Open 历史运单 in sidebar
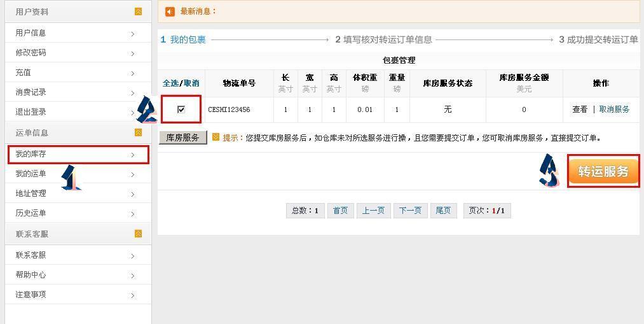 tap(78, 213)
